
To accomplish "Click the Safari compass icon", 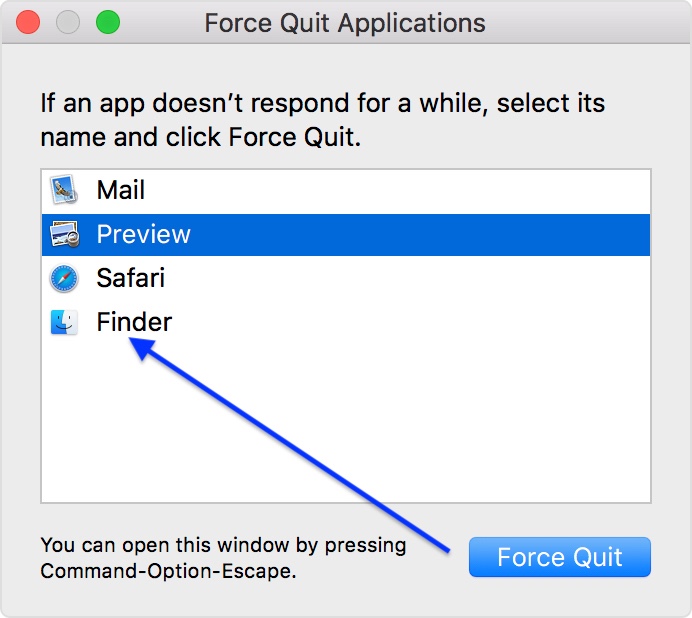I will tap(64, 278).
